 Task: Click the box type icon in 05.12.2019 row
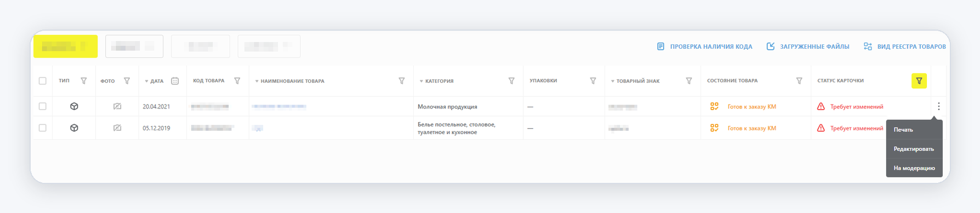pyautogui.click(x=74, y=128)
